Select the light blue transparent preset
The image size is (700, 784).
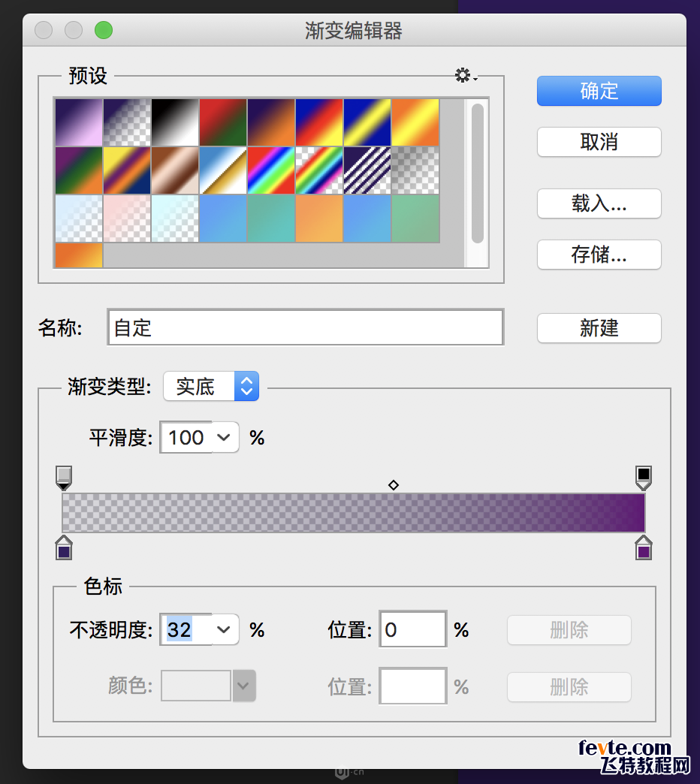tap(79, 219)
